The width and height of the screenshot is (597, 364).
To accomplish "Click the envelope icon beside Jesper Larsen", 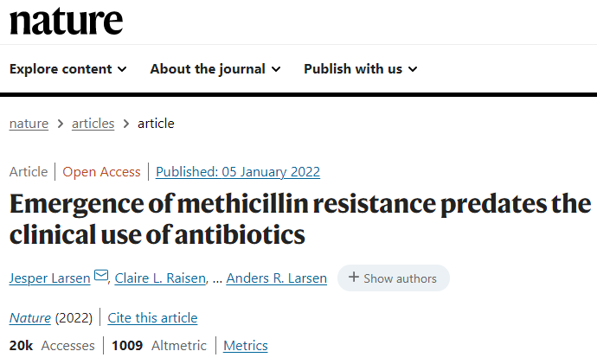I will click(101, 275).
